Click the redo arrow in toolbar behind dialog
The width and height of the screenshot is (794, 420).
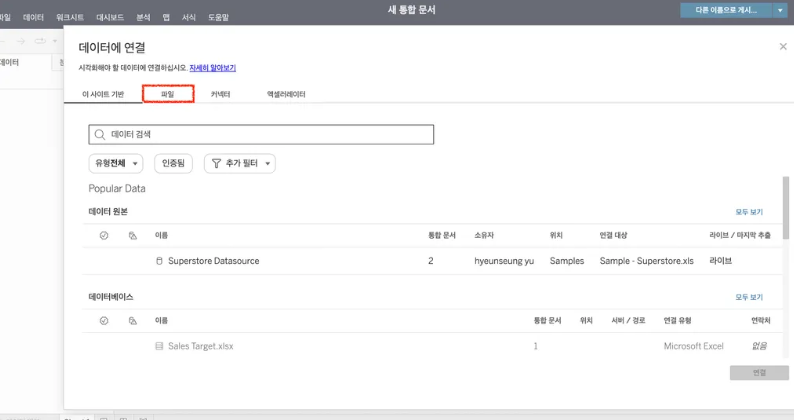point(40,41)
